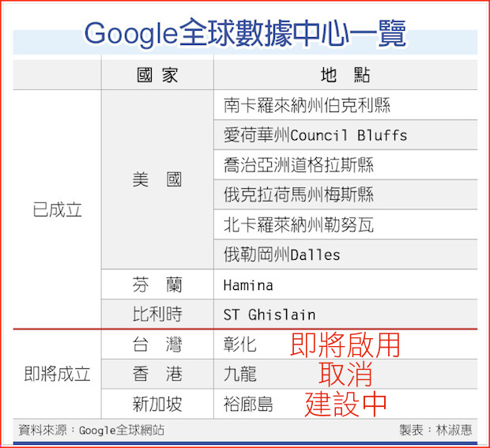Screen dimensions: 490x448
Task: Click the '九龍' location text
Action: [x=240, y=374]
